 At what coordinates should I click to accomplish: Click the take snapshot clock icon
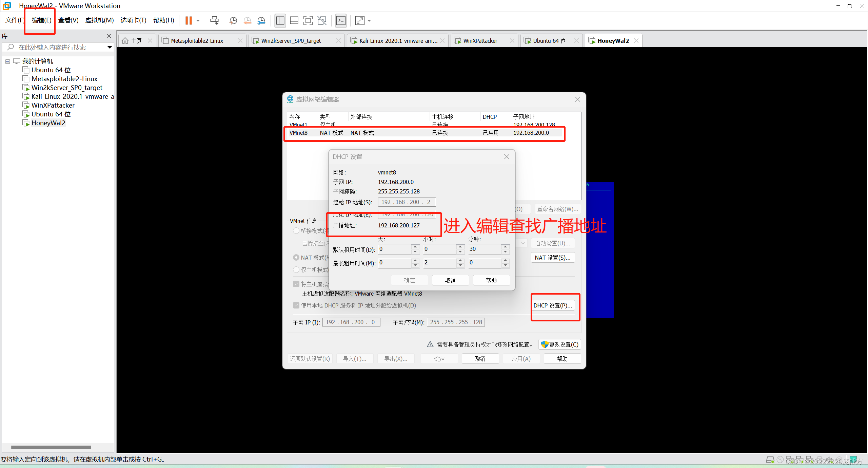233,20
